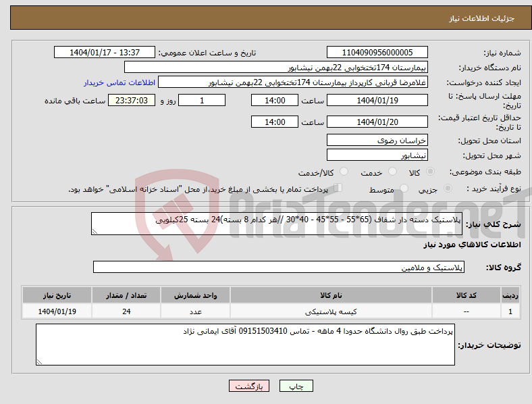Click the resize handle of description textarea
Screen dimensions: 532x404
pos(95,232)
